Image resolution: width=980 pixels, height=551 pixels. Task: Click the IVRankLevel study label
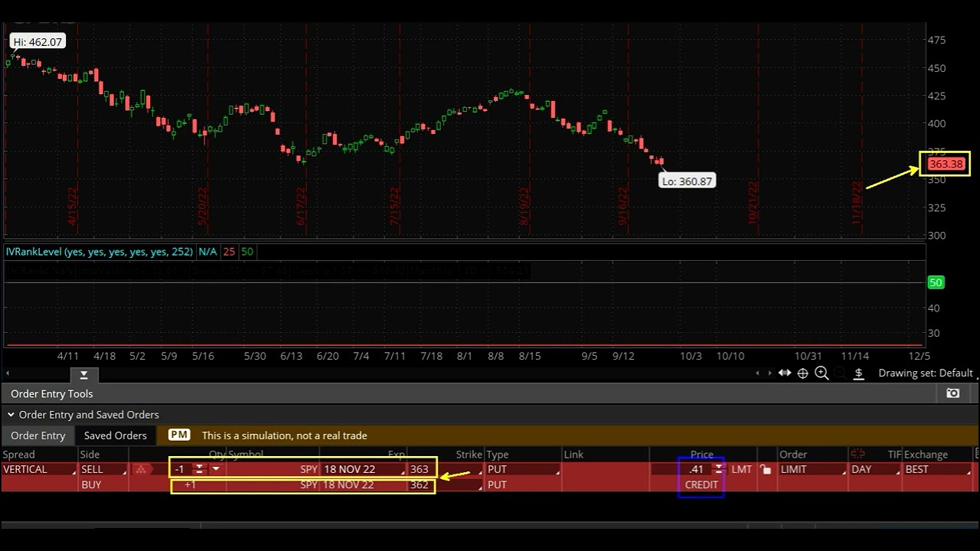[x=100, y=251]
